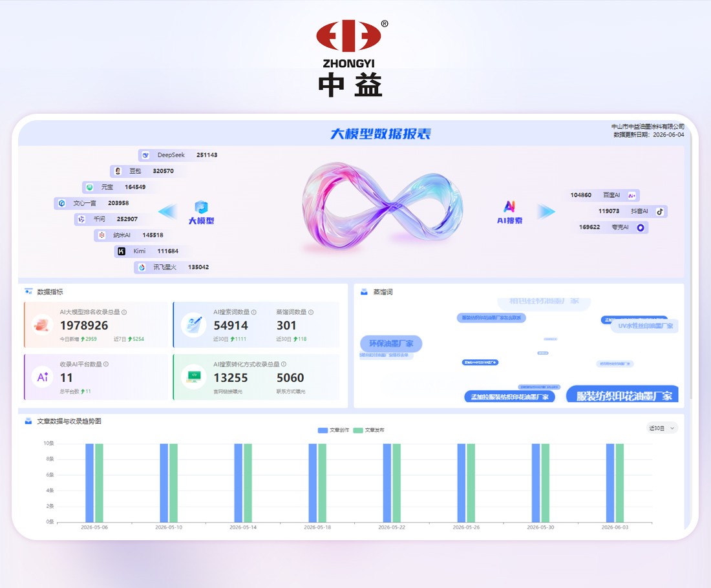Click the 54914 AI search words value
This screenshot has height=588, width=711.
(231, 326)
